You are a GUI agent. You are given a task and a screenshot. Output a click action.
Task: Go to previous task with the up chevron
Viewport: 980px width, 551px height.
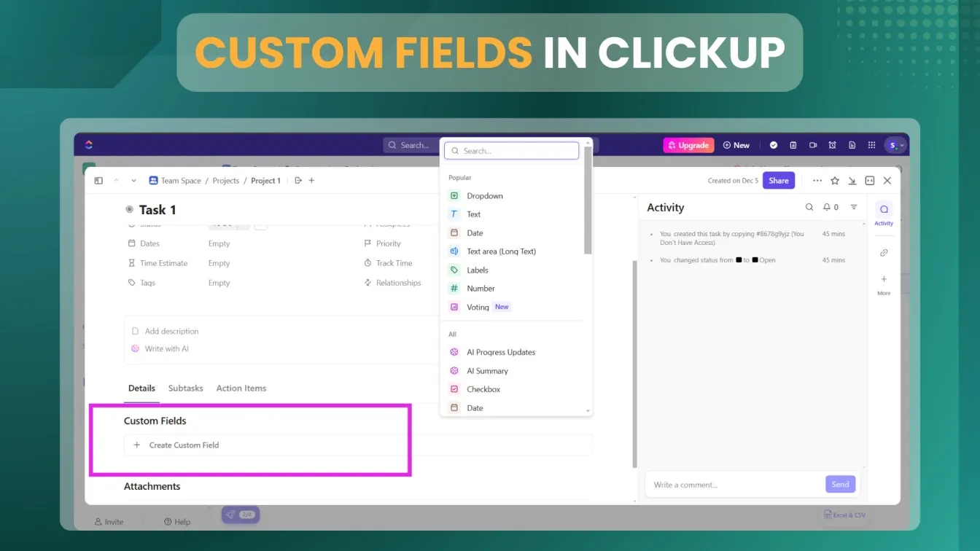click(116, 181)
